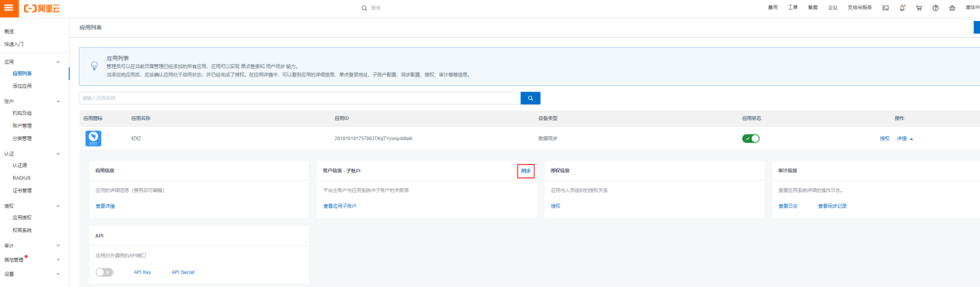Screen dimensions: 980x287
Task: Click the 应用名称 column header
Action: pyautogui.click(x=141, y=118)
